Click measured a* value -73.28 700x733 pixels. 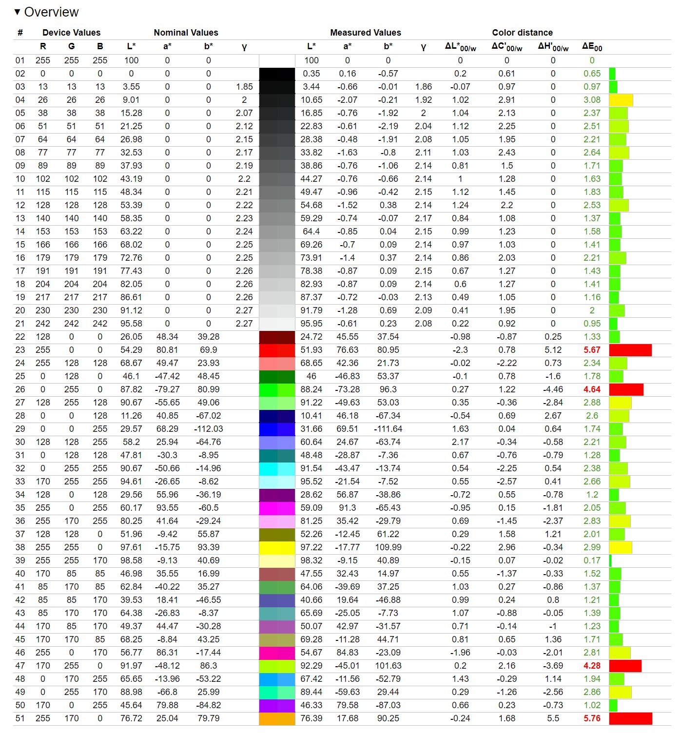(347, 389)
